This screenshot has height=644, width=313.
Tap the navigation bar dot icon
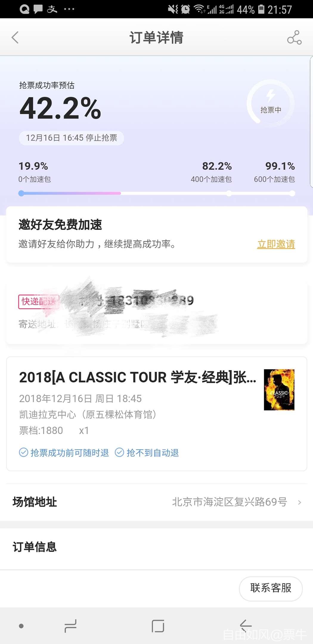coord(21,626)
